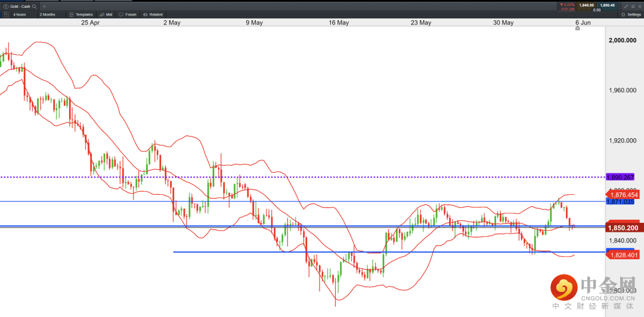Image resolution: width=644 pixels, height=317 pixels.
Task: Click the sell price 1,849.95 button
Action: click(586, 5)
